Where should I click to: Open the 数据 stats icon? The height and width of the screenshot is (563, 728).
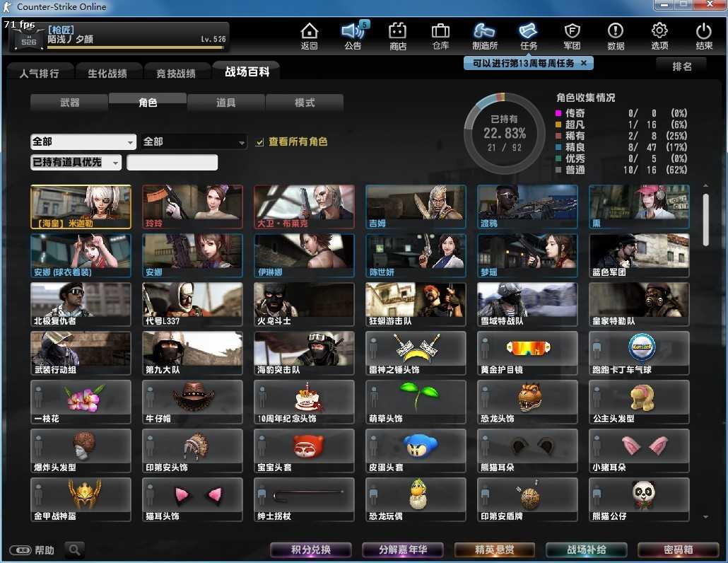tap(616, 36)
